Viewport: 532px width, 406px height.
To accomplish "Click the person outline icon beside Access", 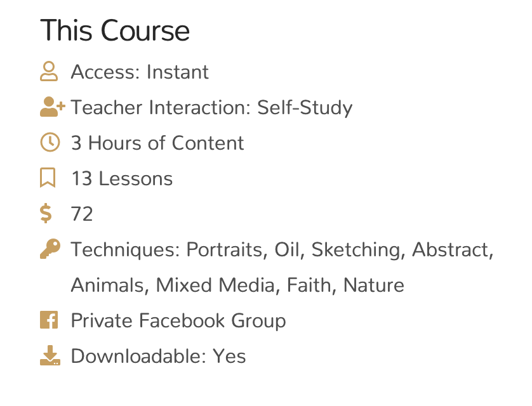I will tap(49, 72).
